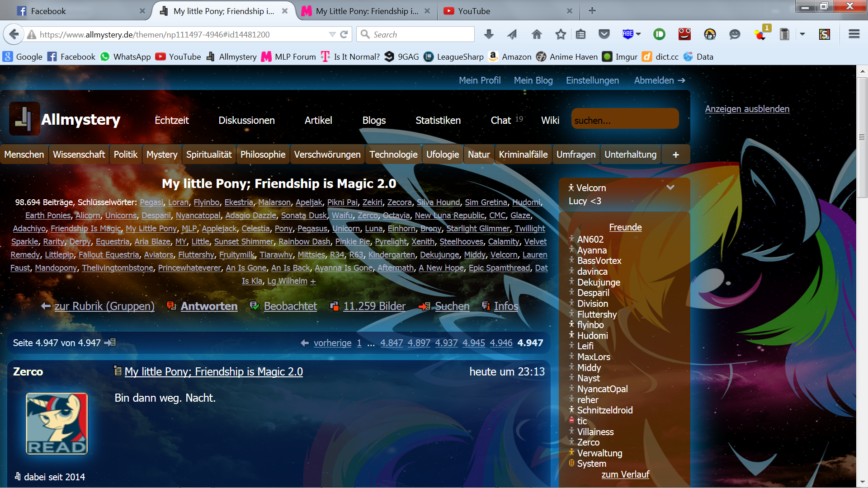Click Anzeigen ausblenden link

pos(747,109)
